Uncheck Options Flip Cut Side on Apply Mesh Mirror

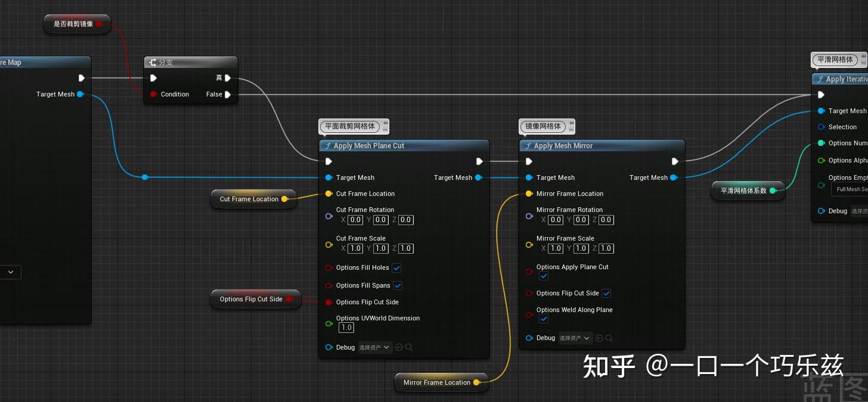point(606,293)
